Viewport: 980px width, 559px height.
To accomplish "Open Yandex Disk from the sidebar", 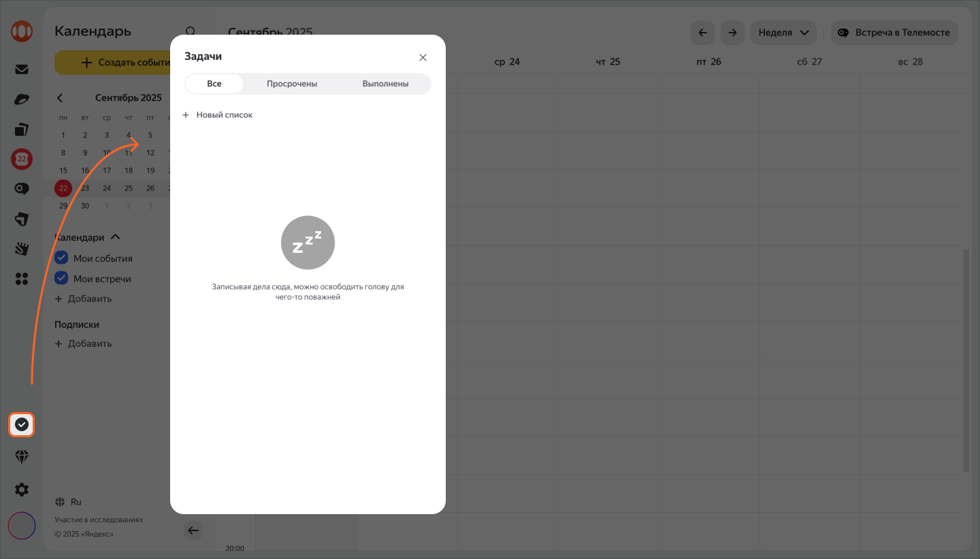I will [22, 99].
